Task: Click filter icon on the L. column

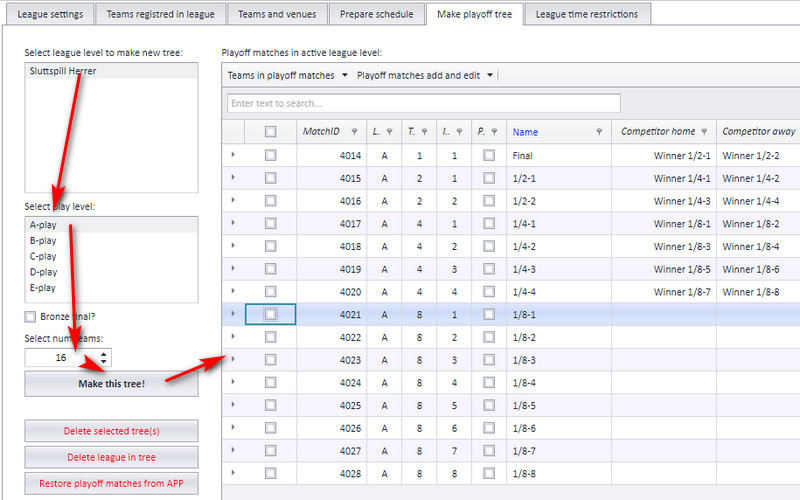Action: click(x=390, y=132)
